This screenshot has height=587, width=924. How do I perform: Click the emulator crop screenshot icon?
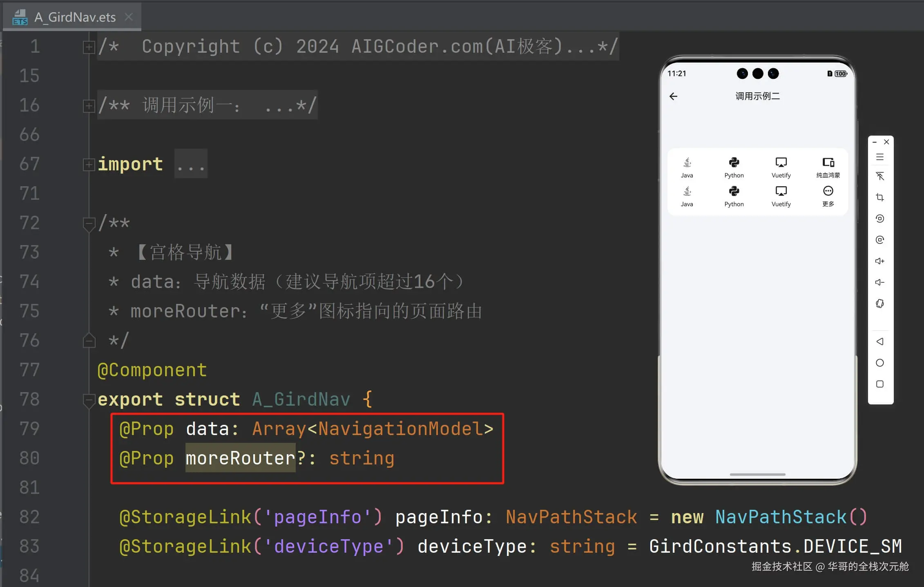(880, 197)
